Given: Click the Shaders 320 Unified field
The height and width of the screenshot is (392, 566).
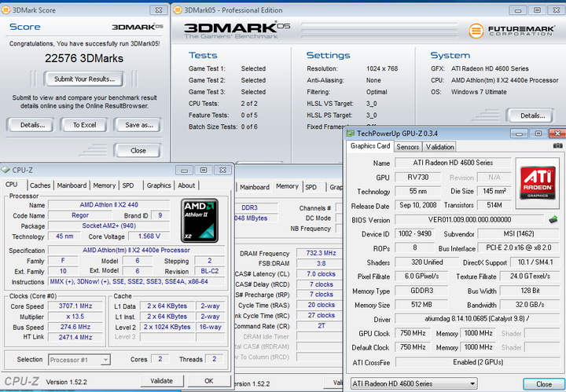Looking at the screenshot, I should click(x=427, y=262).
